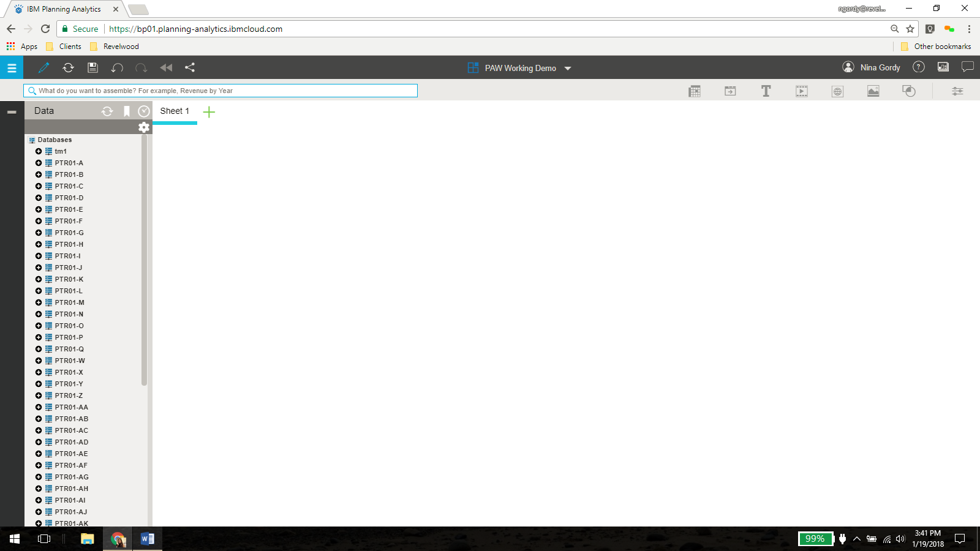Collapse the Data panel with minus button
This screenshot has width=980, height=551.
point(12,112)
